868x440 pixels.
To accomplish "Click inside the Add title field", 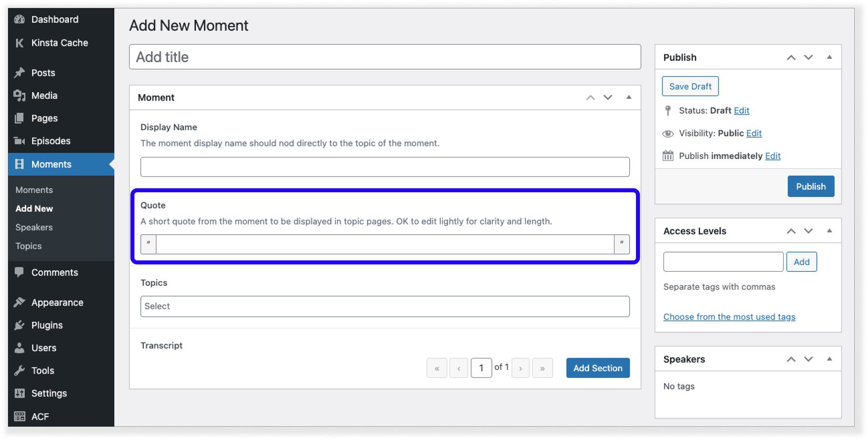I will point(384,57).
